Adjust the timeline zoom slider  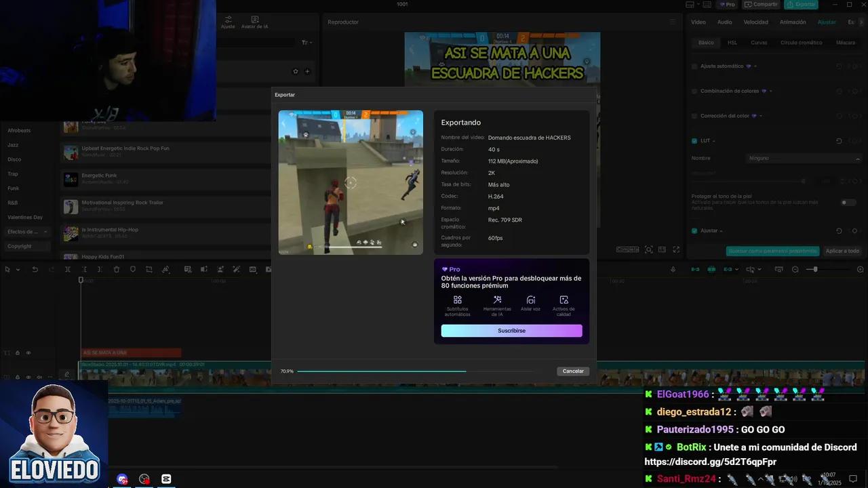(x=815, y=269)
